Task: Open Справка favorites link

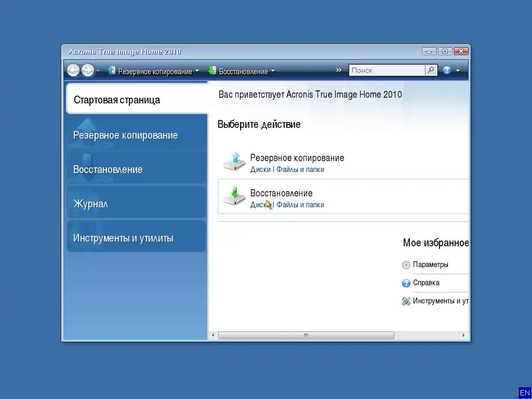Action: tap(426, 283)
